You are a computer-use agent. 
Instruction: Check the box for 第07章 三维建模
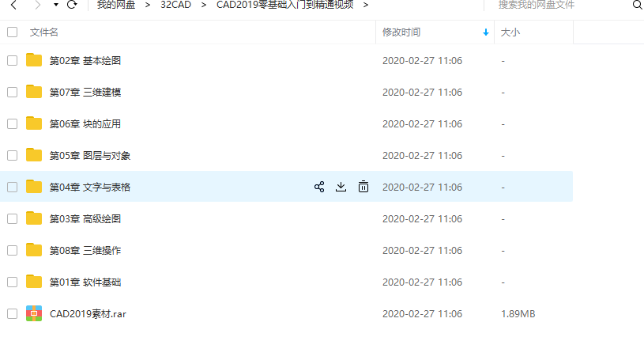[x=13, y=92]
